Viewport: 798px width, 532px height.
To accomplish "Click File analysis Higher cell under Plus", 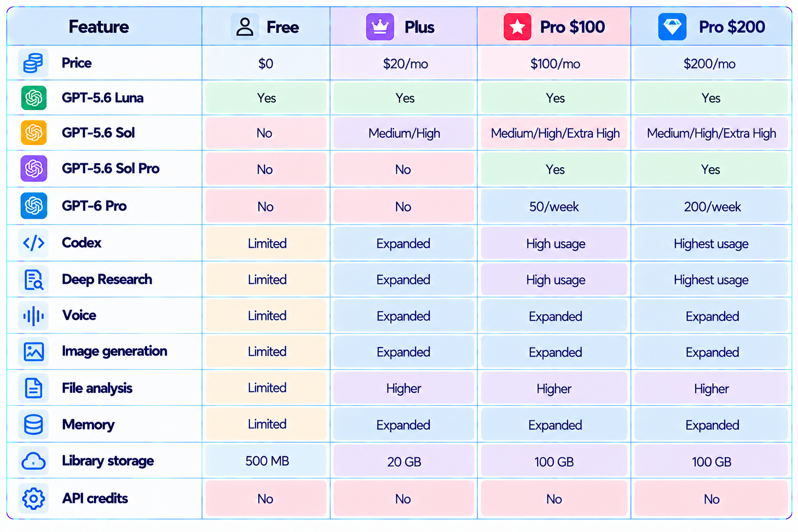I will point(404,388).
